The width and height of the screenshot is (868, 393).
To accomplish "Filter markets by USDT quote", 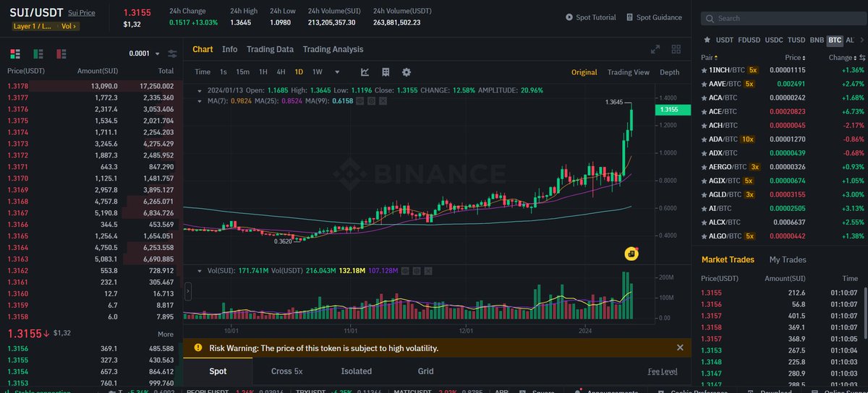I will coord(724,40).
